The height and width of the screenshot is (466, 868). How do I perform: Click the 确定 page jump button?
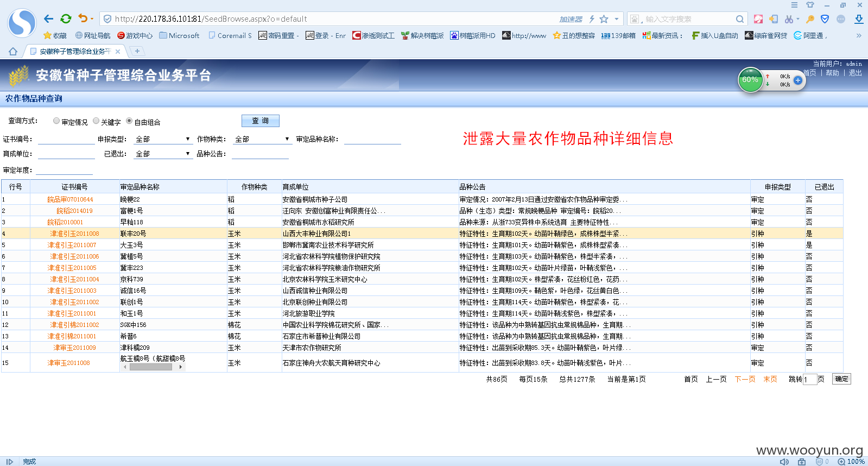pos(841,379)
